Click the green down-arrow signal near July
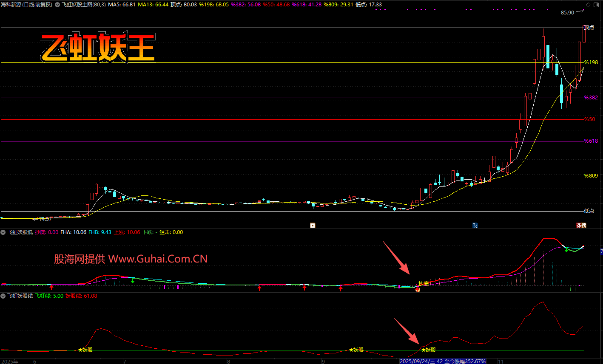 tap(133, 281)
